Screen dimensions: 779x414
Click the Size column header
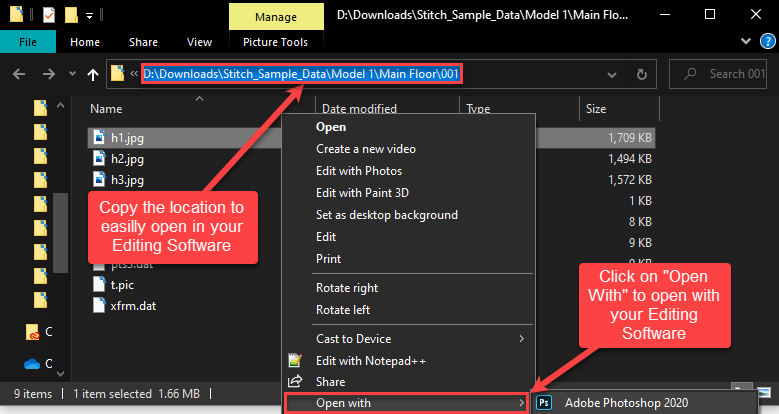[596, 108]
